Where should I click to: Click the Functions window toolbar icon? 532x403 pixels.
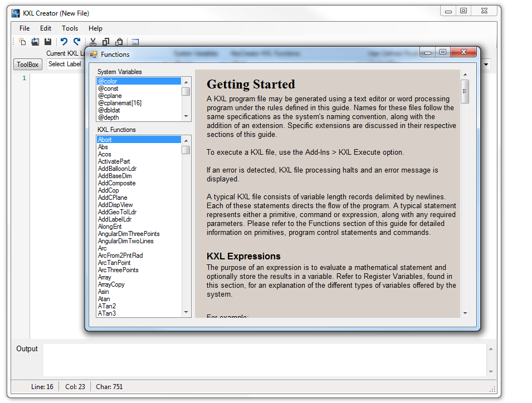[x=135, y=42]
